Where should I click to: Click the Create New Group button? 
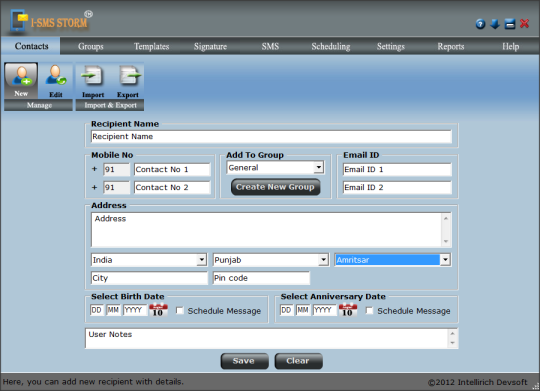(276, 187)
